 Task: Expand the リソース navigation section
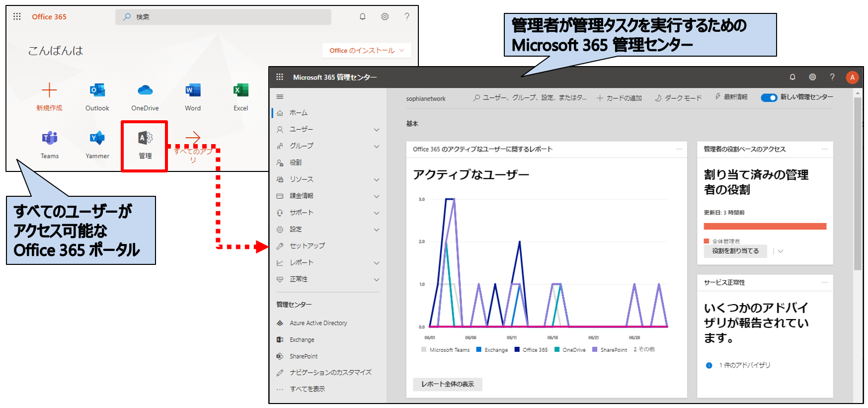point(377,179)
